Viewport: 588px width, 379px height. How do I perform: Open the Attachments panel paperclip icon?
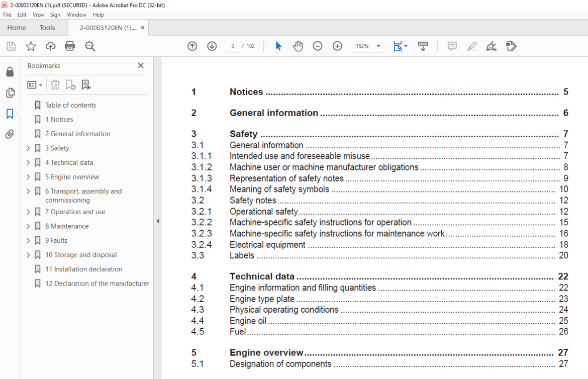click(x=10, y=134)
